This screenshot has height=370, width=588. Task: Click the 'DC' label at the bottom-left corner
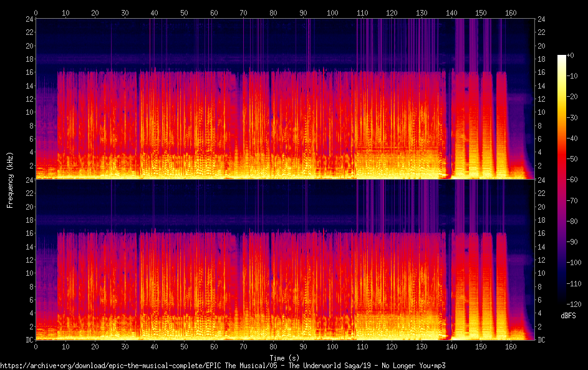pos(29,340)
